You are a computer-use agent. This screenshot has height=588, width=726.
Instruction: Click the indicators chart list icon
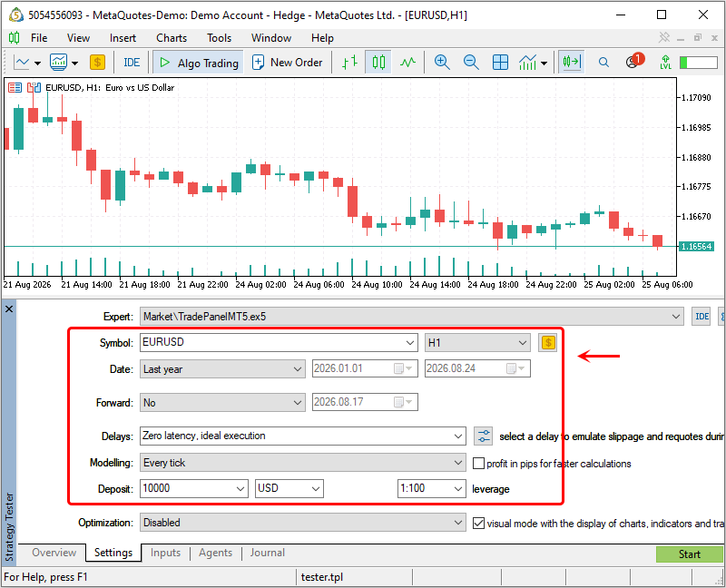coord(59,62)
